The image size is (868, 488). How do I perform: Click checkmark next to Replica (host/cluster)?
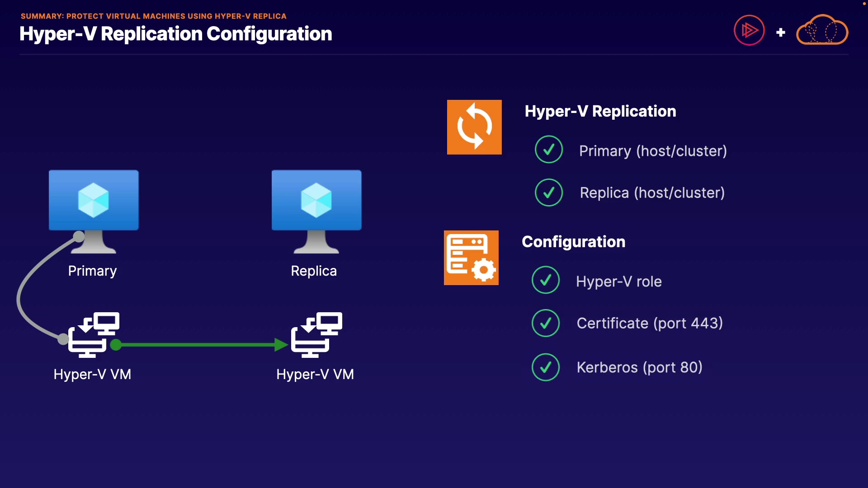click(548, 192)
